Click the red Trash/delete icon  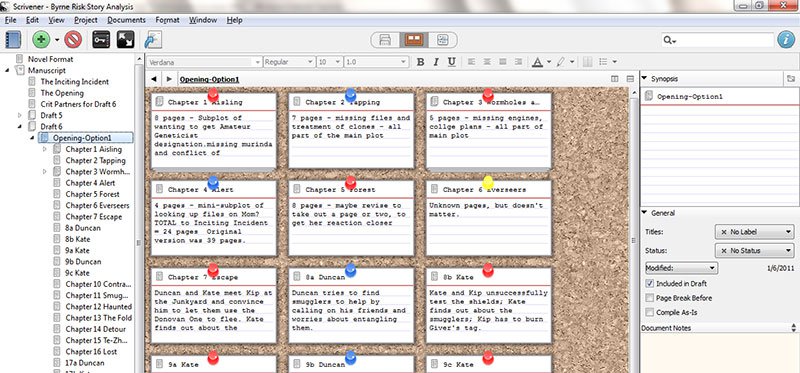pyautogui.click(x=73, y=39)
